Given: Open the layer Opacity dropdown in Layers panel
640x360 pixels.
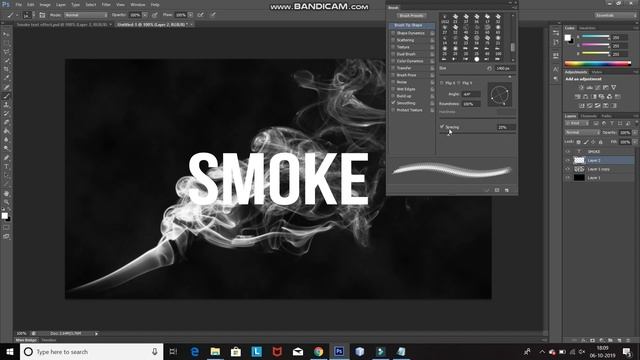Looking at the screenshot, I should (x=635, y=133).
